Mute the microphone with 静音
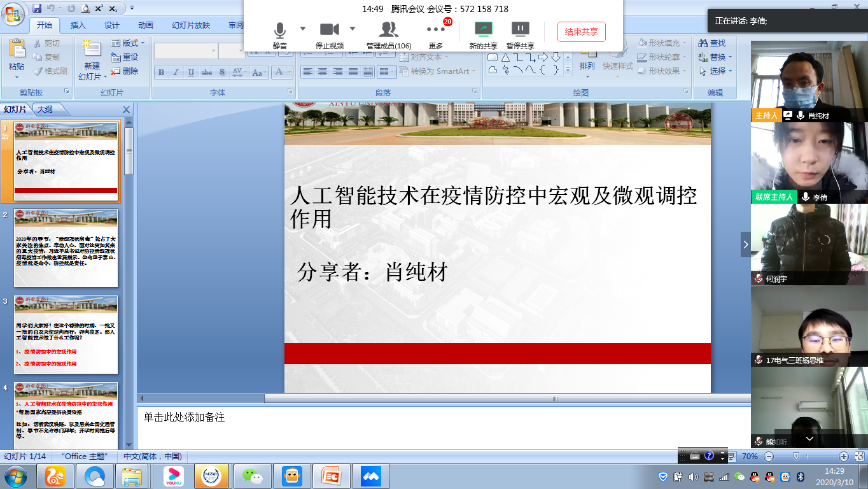Viewport: 868px width, 489px height. coord(279,29)
